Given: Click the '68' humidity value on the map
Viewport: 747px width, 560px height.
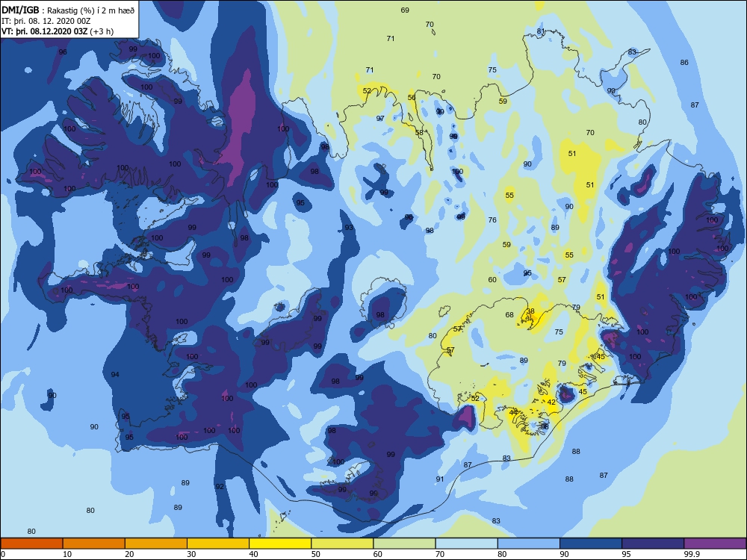Looking at the screenshot, I should (x=509, y=315).
